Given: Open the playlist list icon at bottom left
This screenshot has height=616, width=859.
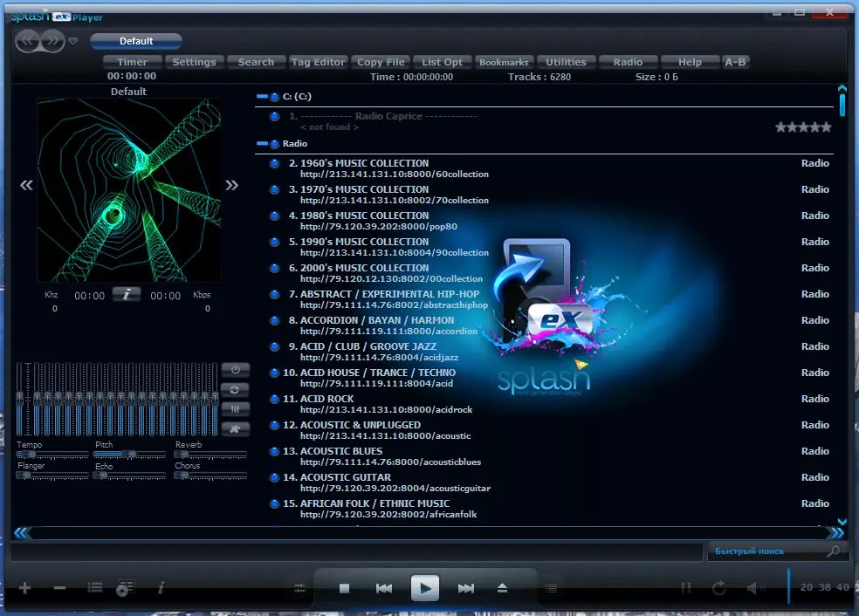Looking at the screenshot, I should (95, 588).
